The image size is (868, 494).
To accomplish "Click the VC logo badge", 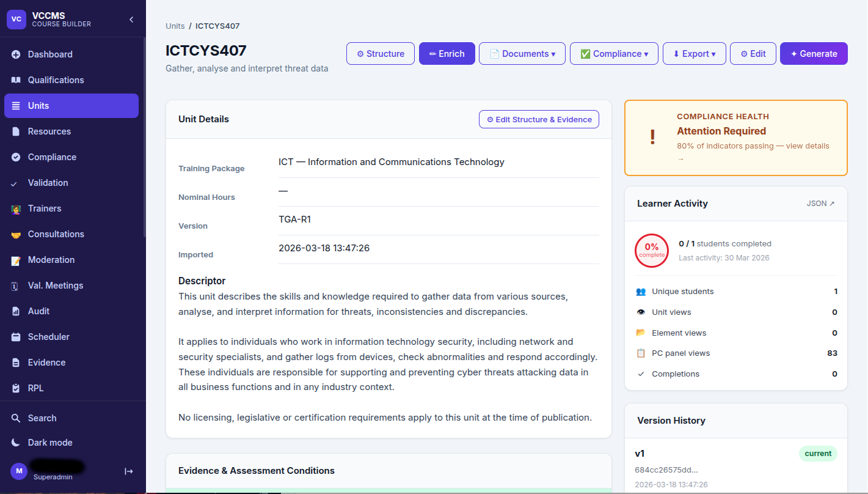I will [16, 19].
